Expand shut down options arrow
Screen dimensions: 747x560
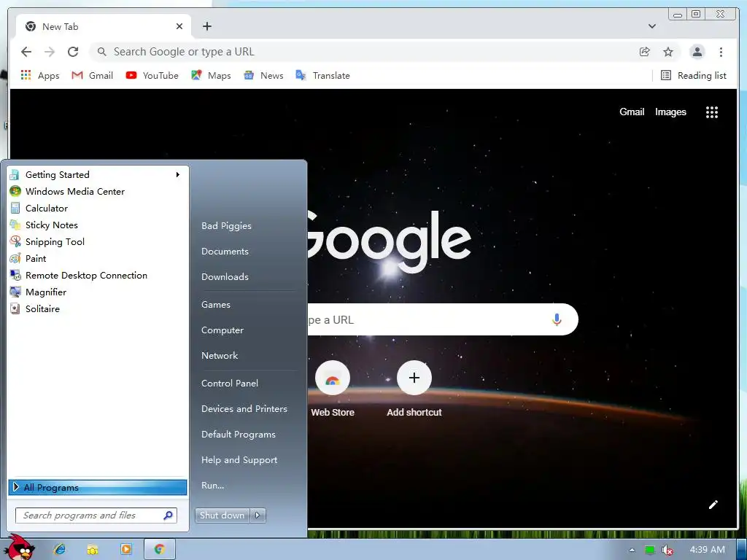pos(258,516)
